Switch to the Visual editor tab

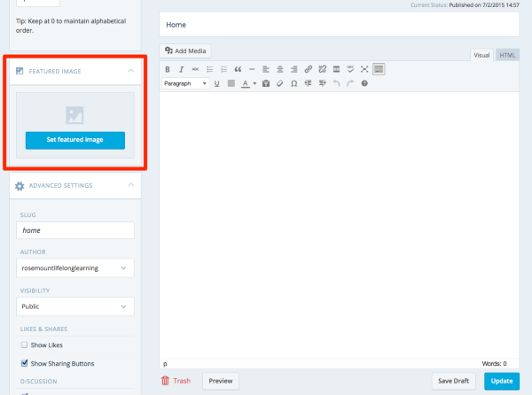click(x=481, y=55)
